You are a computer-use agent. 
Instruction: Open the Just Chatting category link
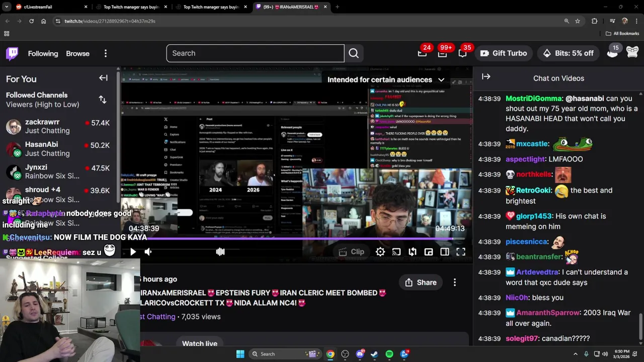click(158, 317)
